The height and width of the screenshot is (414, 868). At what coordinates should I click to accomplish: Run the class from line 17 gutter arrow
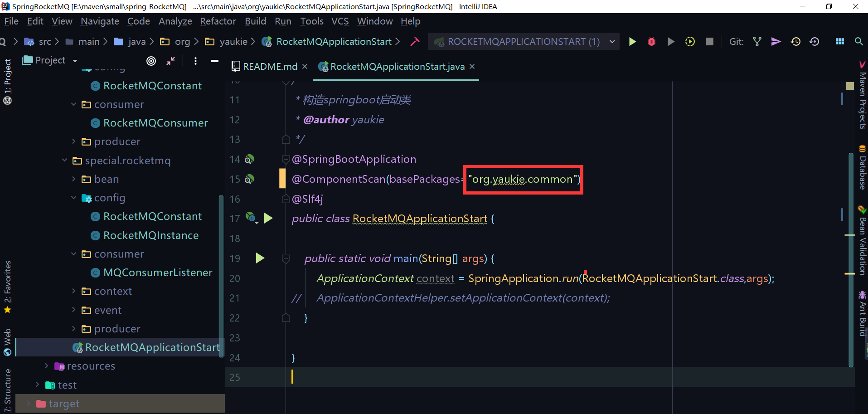coord(268,218)
